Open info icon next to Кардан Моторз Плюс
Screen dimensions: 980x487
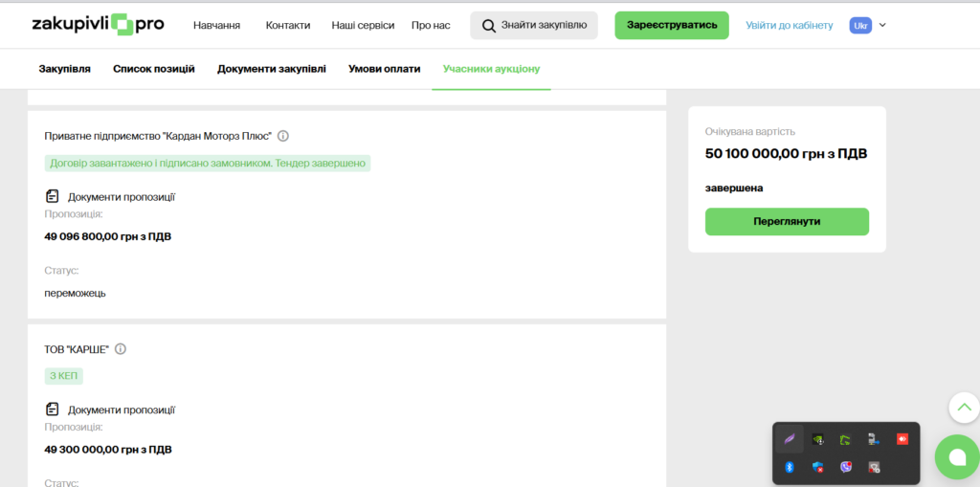click(283, 136)
